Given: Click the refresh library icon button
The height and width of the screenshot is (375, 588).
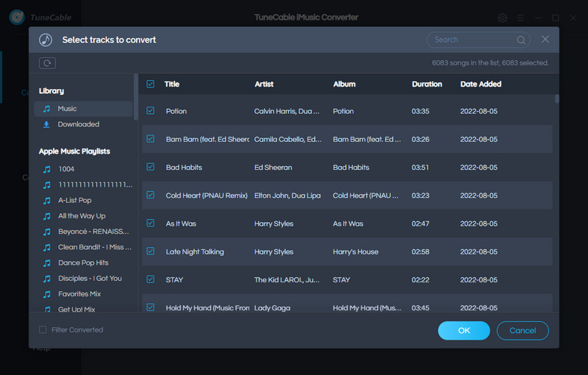Looking at the screenshot, I should (47, 63).
